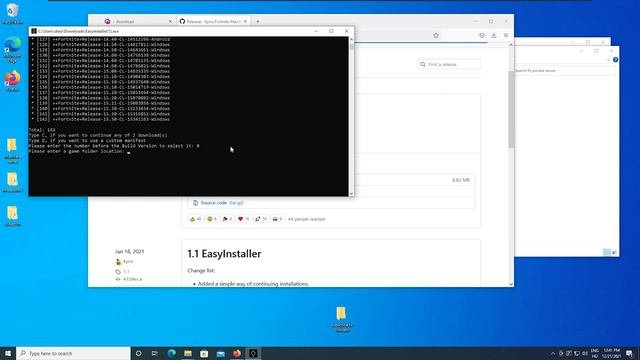The image size is (640, 360).
Task: Open Microsoft Store from the taskbar
Action: [204, 353]
